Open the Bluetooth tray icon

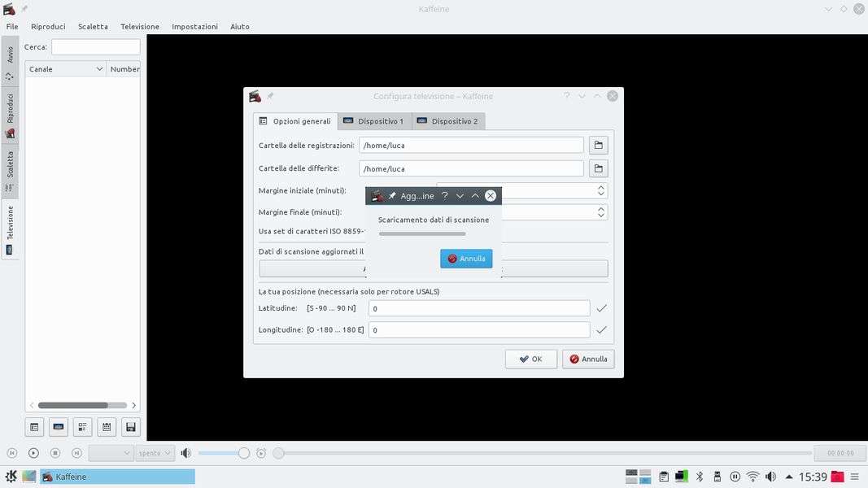[700, 477]
